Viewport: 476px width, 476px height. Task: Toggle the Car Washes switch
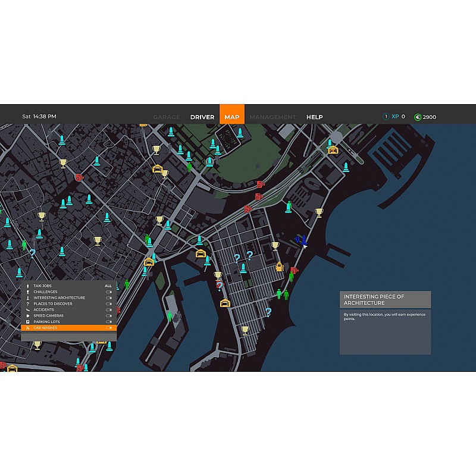(109, 328)
